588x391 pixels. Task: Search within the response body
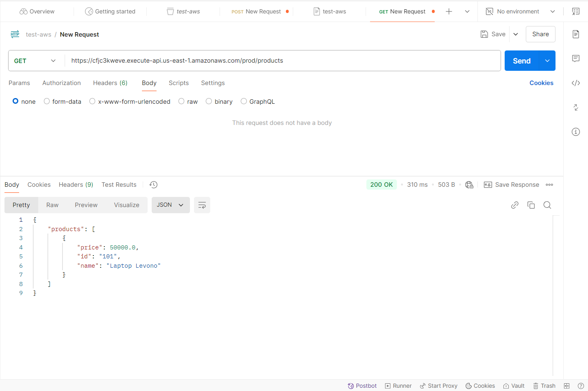tap(547, 205)
